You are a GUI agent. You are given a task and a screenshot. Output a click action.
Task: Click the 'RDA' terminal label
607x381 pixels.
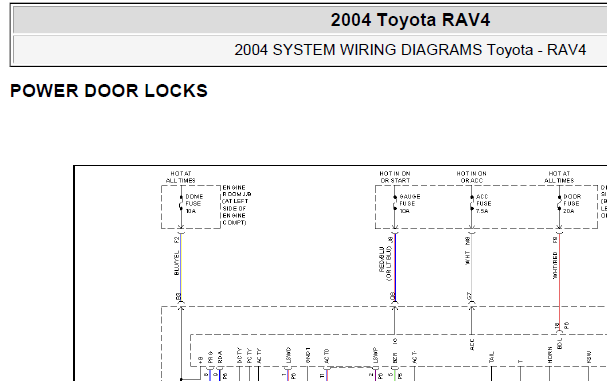tap(220, 357)
